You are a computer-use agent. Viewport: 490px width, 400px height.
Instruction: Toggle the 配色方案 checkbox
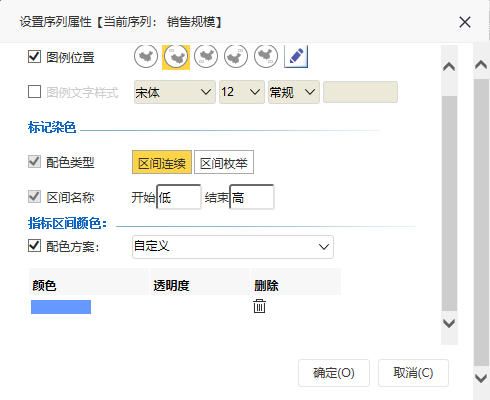[x=34, y=246]
